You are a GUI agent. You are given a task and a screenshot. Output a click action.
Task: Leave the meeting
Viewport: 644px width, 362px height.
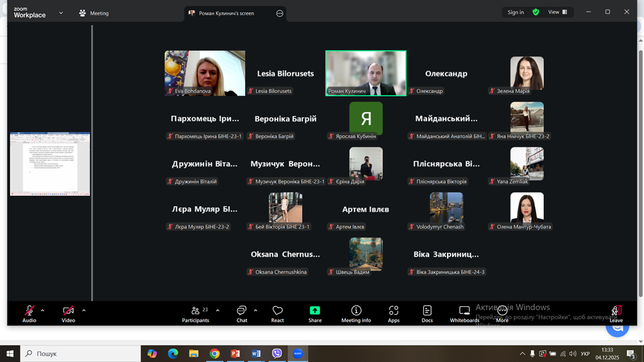tap(616, 313)
